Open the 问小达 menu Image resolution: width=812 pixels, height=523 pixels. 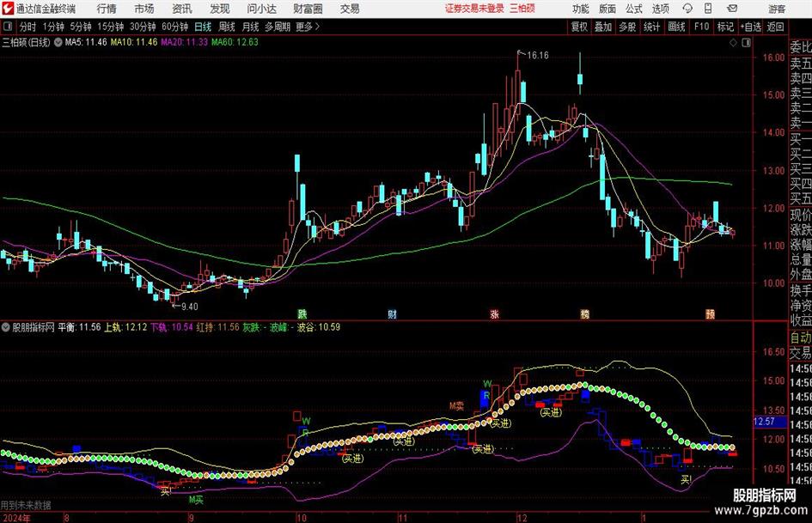pyautogui.click(x=261, y=9)
